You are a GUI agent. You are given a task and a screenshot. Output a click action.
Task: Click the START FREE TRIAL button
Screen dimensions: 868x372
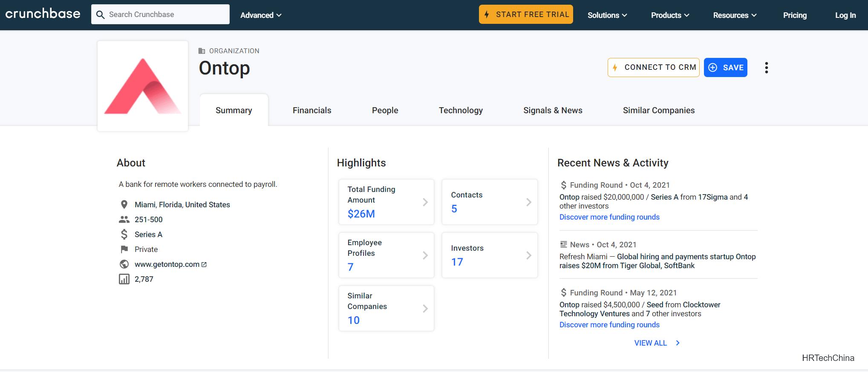526,14
